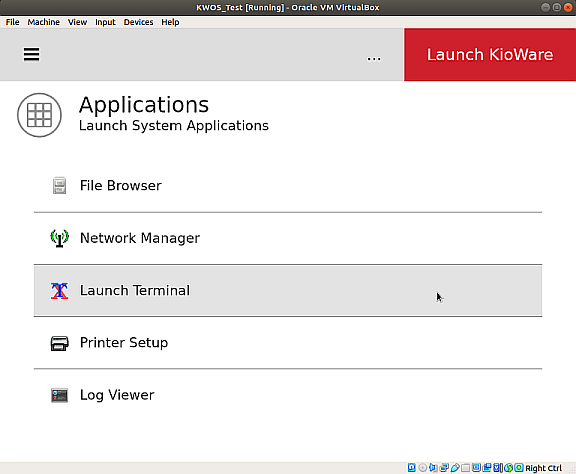The width and height of the screenshot is (576, 474).
Task: Open the Devices menu
Action: 138,22
